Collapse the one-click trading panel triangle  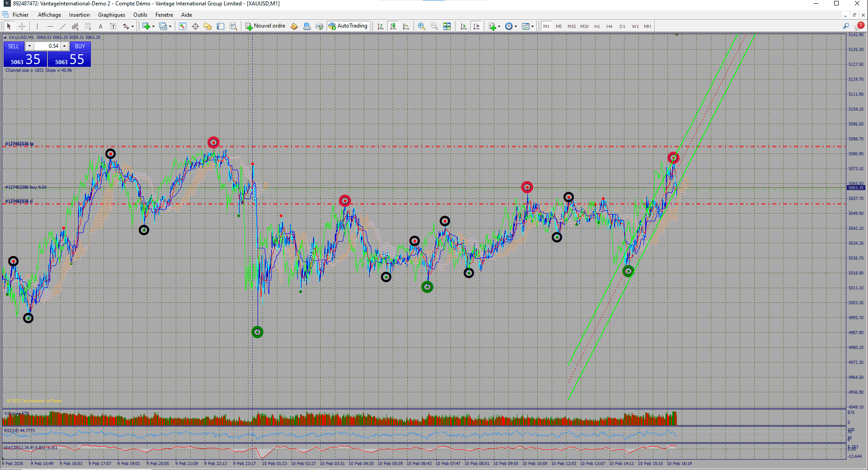coord(5,37)
